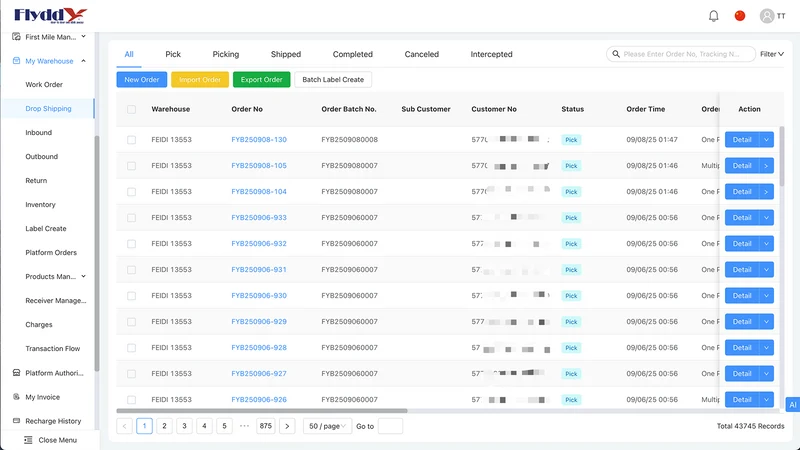This screenshot has height=450, width=800.
Task: Click the New Order button
Action: 142,80
